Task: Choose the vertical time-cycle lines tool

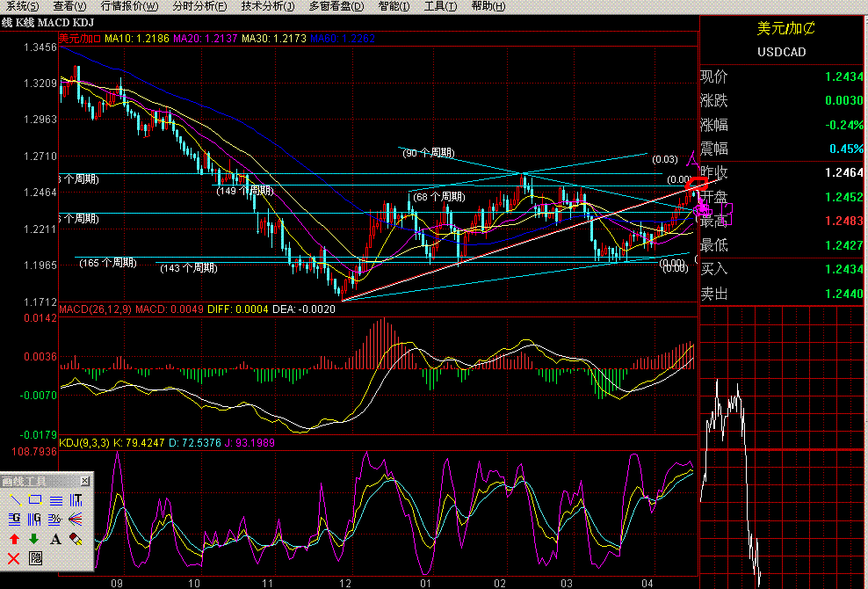Action: pyautogui.click(x=76, y=500)
